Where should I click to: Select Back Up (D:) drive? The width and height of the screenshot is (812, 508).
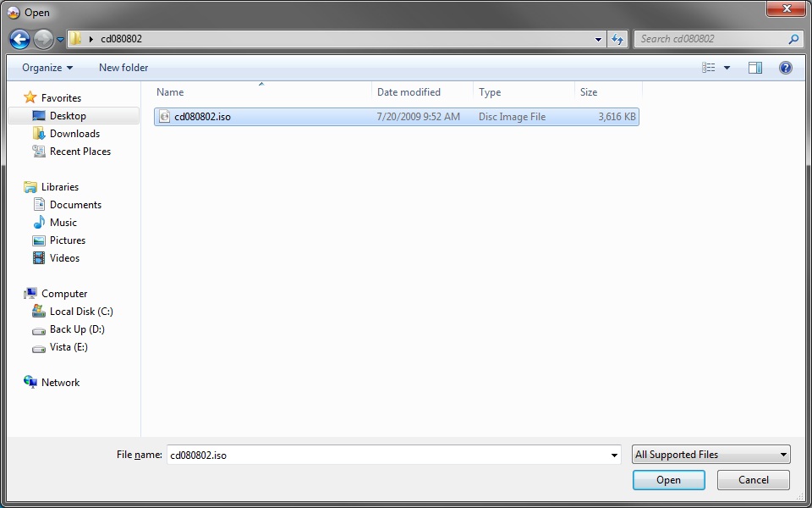pyautogui.click(x=76, y=329)
